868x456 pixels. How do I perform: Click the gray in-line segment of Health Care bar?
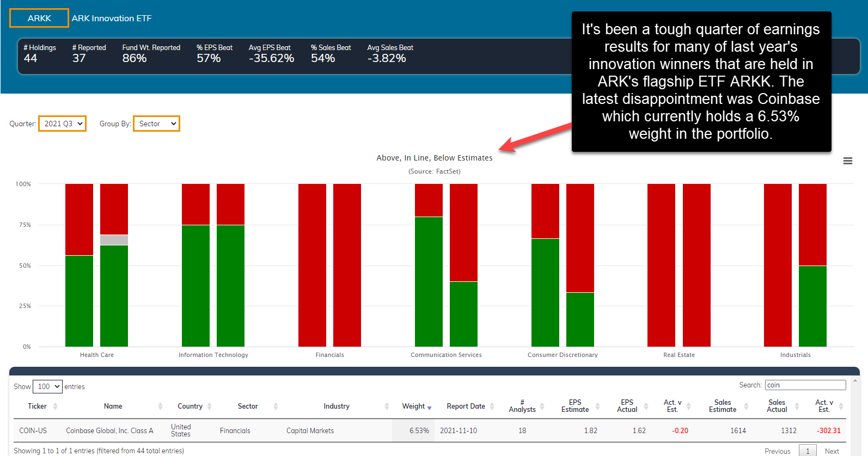(114, 240)
